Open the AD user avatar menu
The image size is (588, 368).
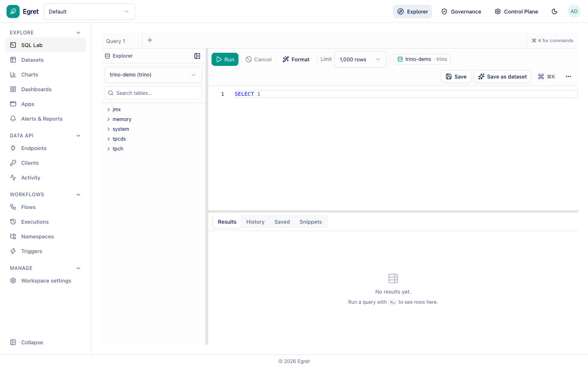pyautogui.click(x=574, y=11)
